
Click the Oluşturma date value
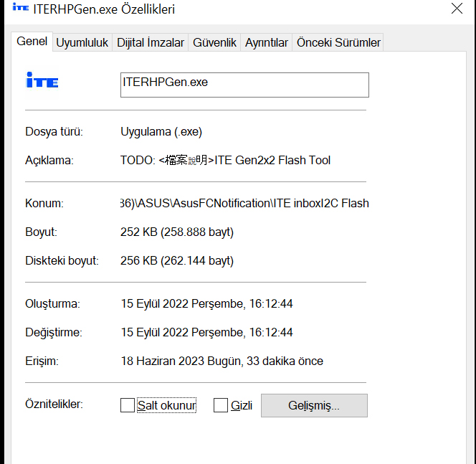click(206, 303)
